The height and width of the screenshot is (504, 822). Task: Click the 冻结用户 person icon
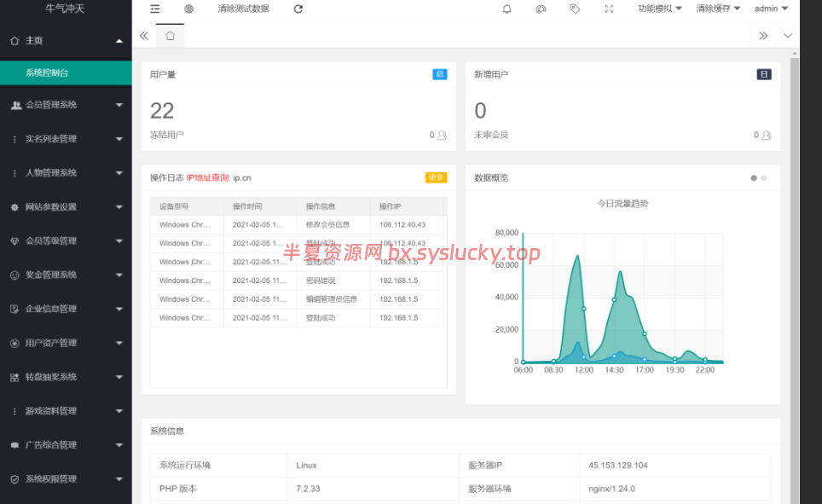pos(442,136)
